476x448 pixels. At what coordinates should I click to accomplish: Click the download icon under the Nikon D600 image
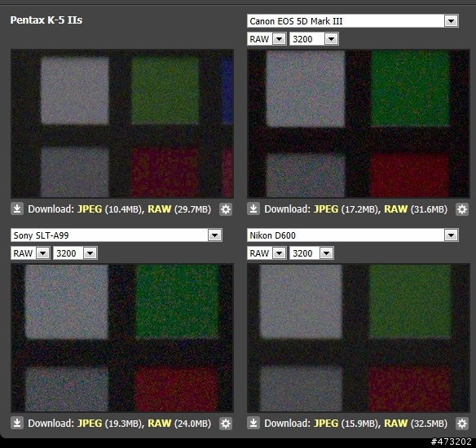[253, 423]
